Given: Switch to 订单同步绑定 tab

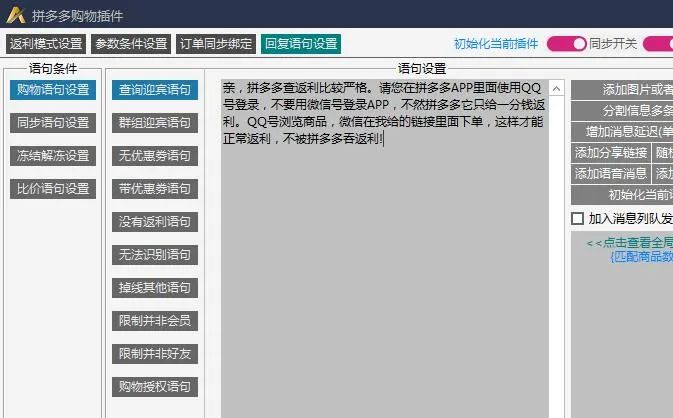Looking at the screenshot, I should click(216, 44).
